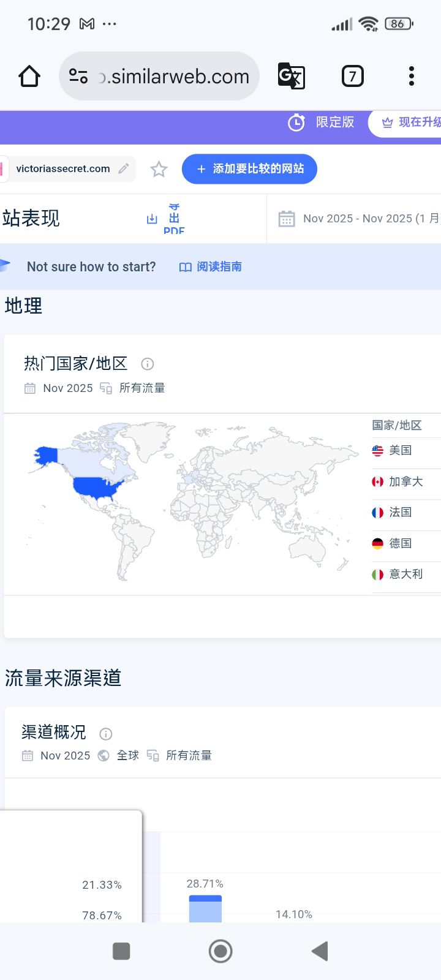Open the tab switcher showing 7 tabs
This screenshot has height=980, width=441.
[x=352, y=77]
